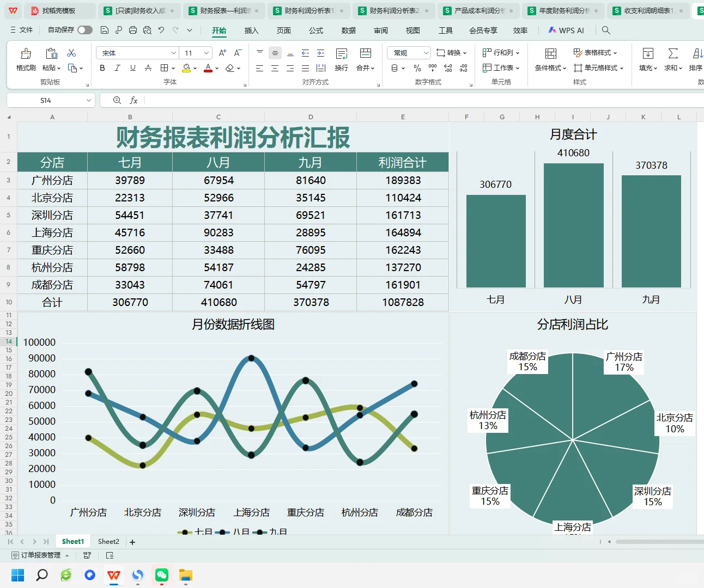Click the formula bar input field
This screenshot has width=704, height=588.
point(424,100)
